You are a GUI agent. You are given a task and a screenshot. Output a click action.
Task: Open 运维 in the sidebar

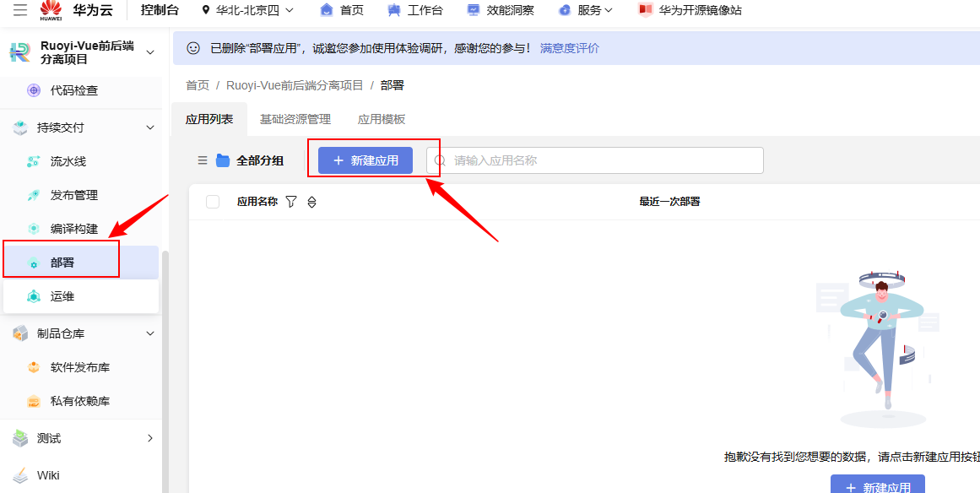click(62, 296)
